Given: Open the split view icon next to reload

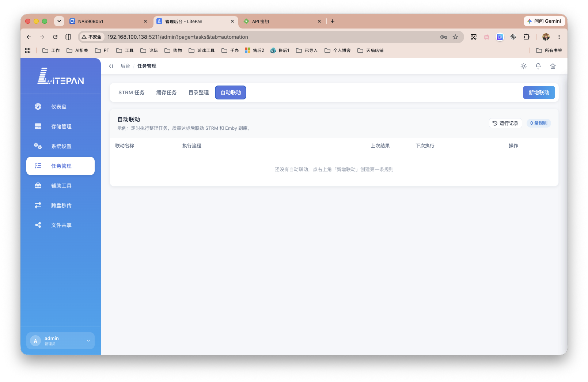Looking at the screenshot, I should [68, 37].
